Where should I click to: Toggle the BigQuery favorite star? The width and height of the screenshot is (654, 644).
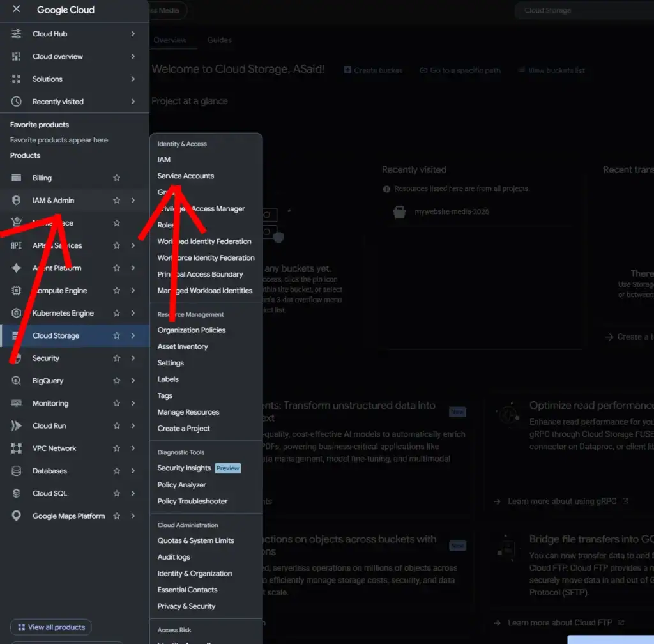click(116, 380)
